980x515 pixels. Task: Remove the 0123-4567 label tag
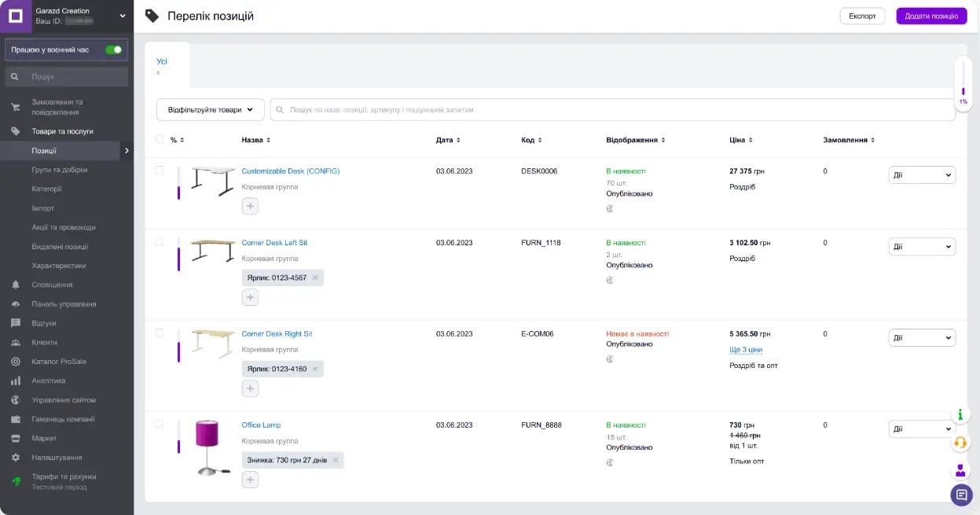[315, 278]
